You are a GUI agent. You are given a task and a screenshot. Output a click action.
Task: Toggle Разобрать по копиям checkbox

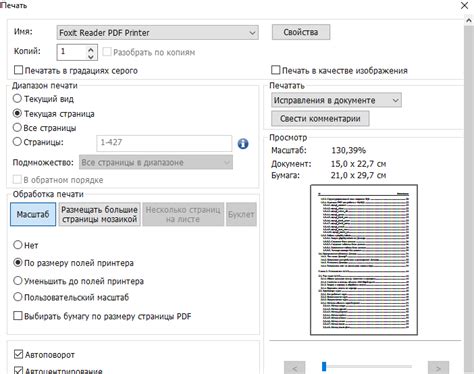click(x=107, y=52)
